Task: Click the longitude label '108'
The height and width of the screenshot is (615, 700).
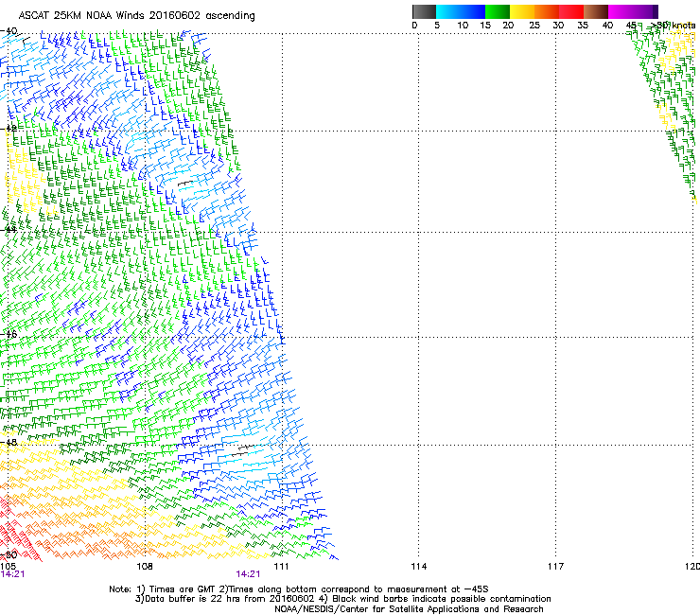Action: [145, 567]
